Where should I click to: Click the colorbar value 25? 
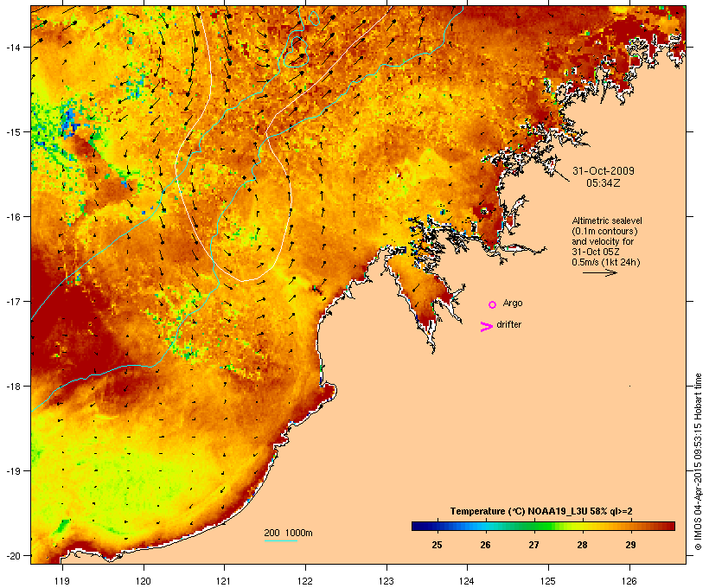(437, 545)
